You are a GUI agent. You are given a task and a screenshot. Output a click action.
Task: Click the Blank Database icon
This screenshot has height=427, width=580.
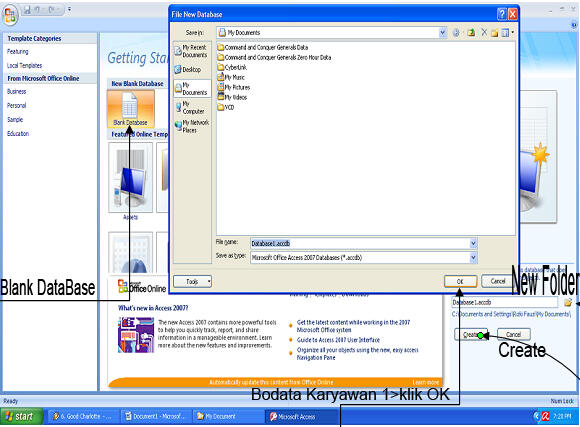point(130,109)
